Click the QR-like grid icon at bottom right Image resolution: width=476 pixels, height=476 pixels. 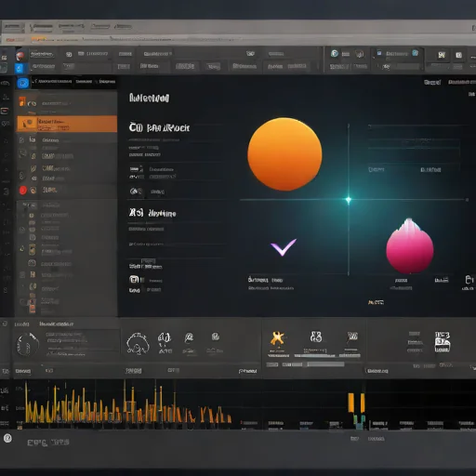point(443,342)
